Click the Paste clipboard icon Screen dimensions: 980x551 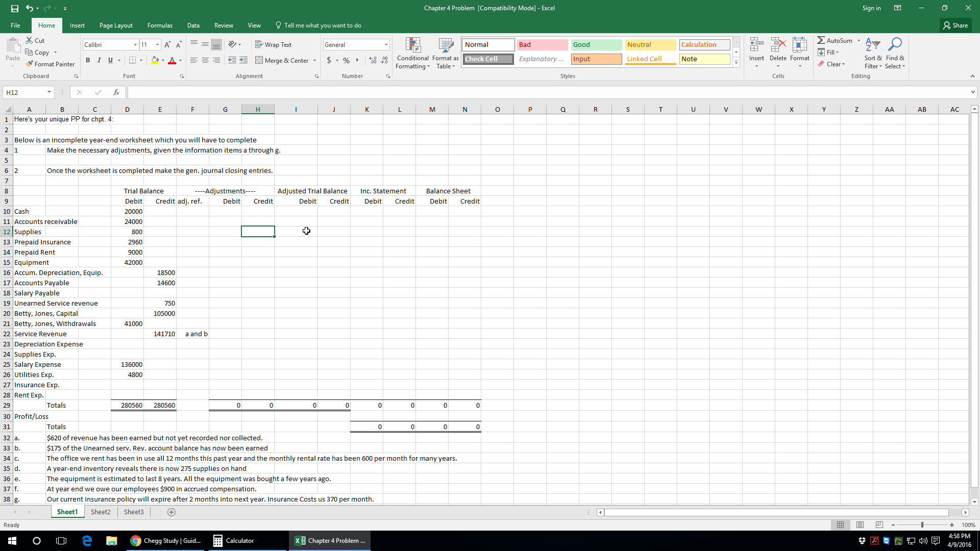[13, 46]
